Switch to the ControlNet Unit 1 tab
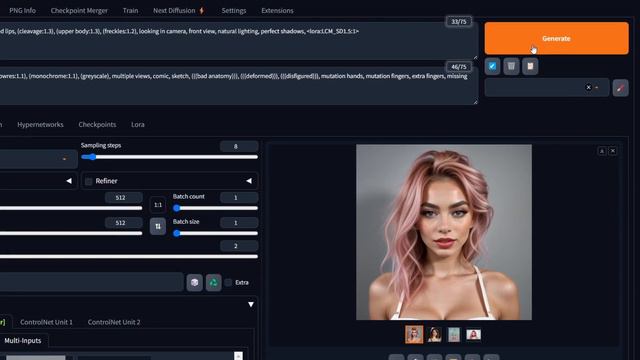 [46, 322]
